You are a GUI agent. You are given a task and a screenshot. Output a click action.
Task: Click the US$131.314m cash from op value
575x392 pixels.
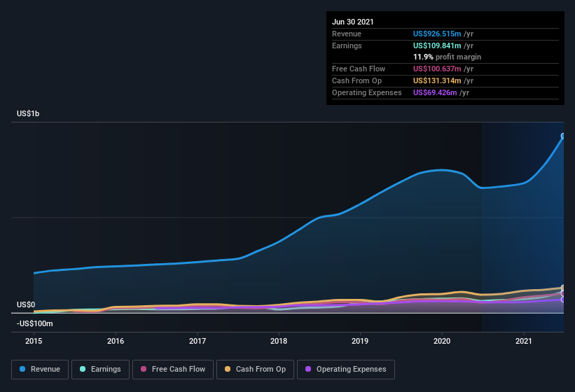[437, 80]
